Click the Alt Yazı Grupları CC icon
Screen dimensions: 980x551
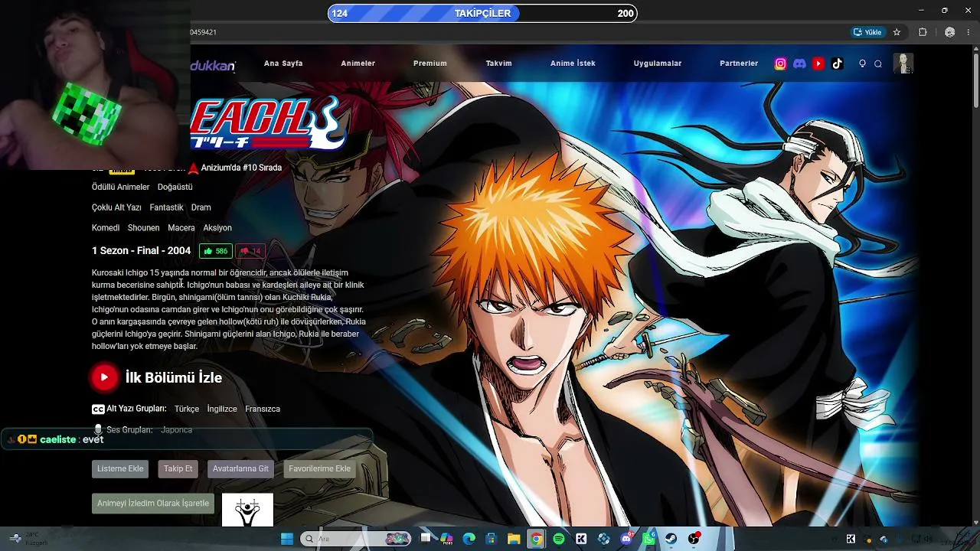coord(98,409)
